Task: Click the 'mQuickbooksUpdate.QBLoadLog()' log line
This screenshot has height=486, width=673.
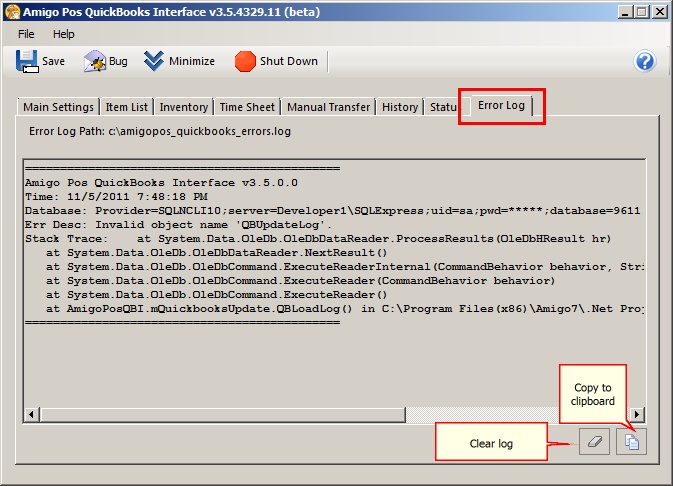Action: pos(345,309)
